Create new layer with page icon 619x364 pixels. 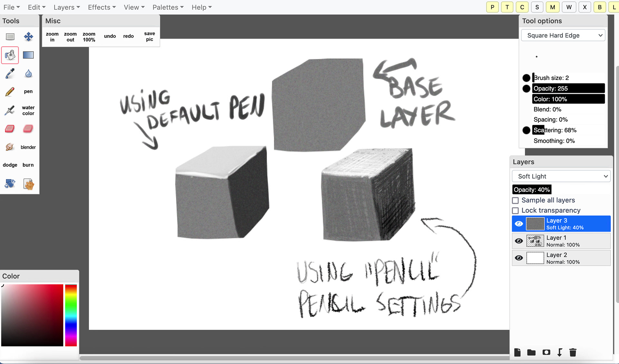coord(517,352)
